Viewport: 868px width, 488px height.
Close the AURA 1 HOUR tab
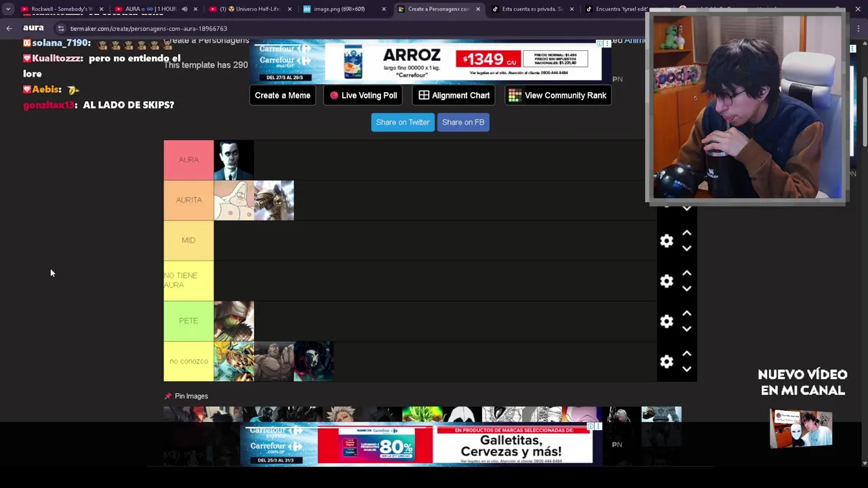pos(195,9)
